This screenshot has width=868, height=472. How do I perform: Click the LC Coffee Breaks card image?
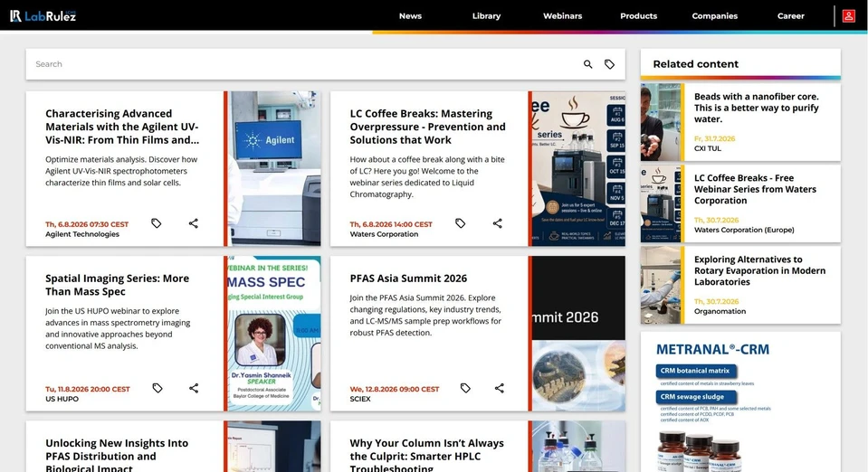pyautogui.click(x=578, y=169)
